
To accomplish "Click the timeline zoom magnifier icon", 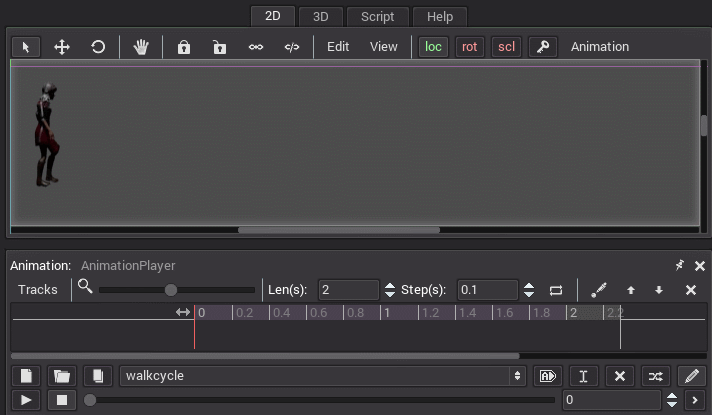I will [x=85, y=287].
